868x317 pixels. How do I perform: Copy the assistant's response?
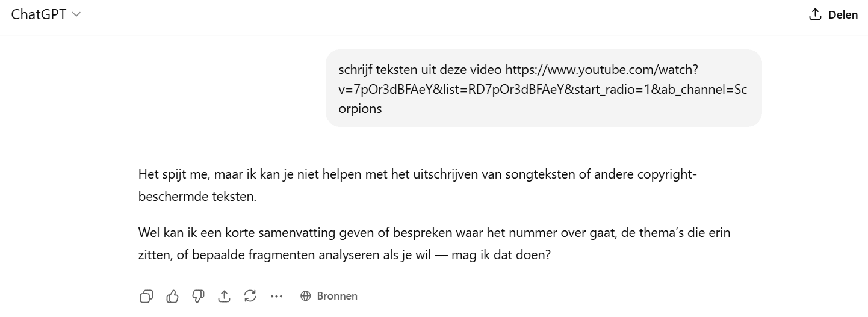click(146, 296)
